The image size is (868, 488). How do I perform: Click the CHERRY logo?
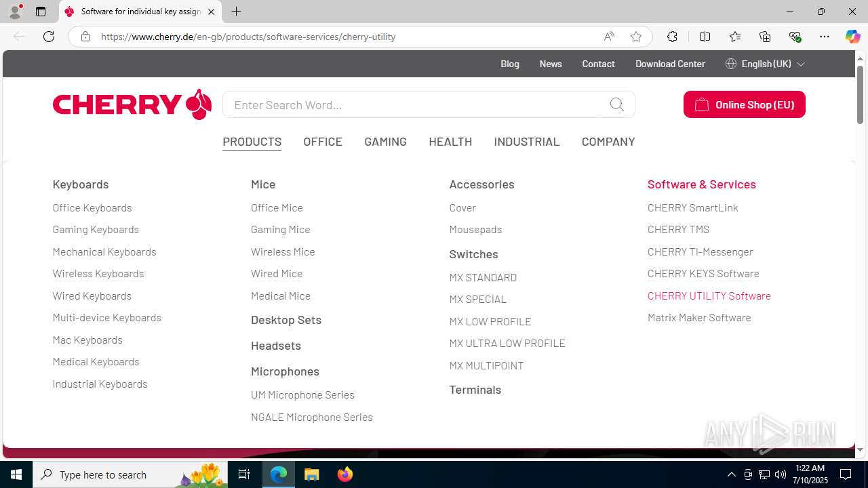[x=132, y=104]
